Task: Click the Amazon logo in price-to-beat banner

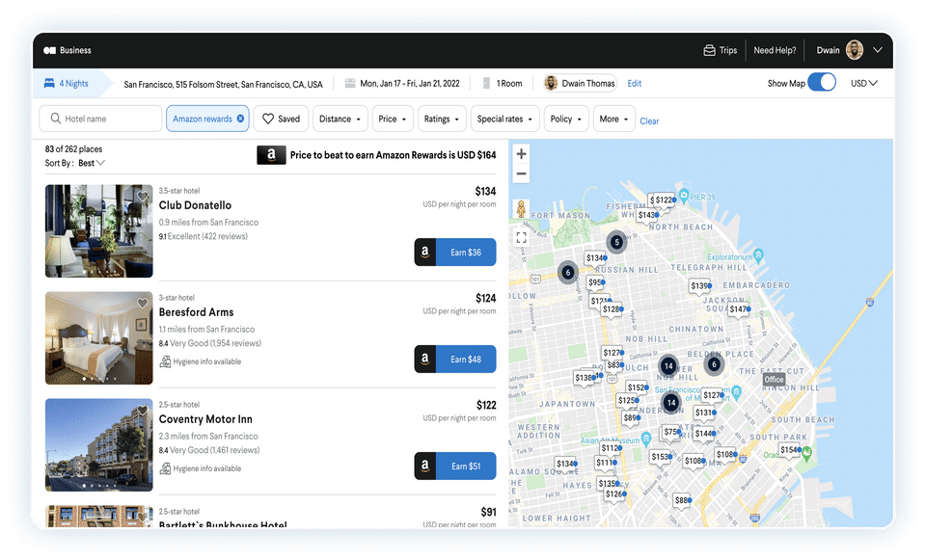Action: [271, 154]
